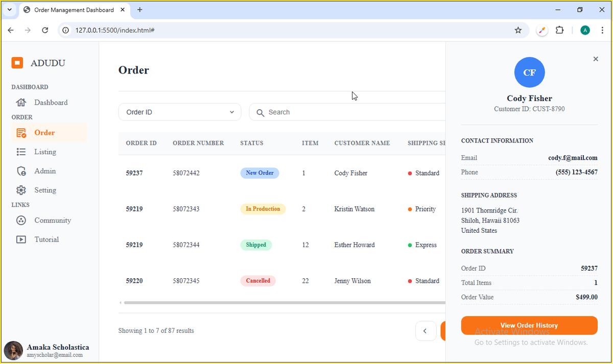Screen dimensions: 613x364
Task: Click the previous page arrow button
Action: pos(426,331)
